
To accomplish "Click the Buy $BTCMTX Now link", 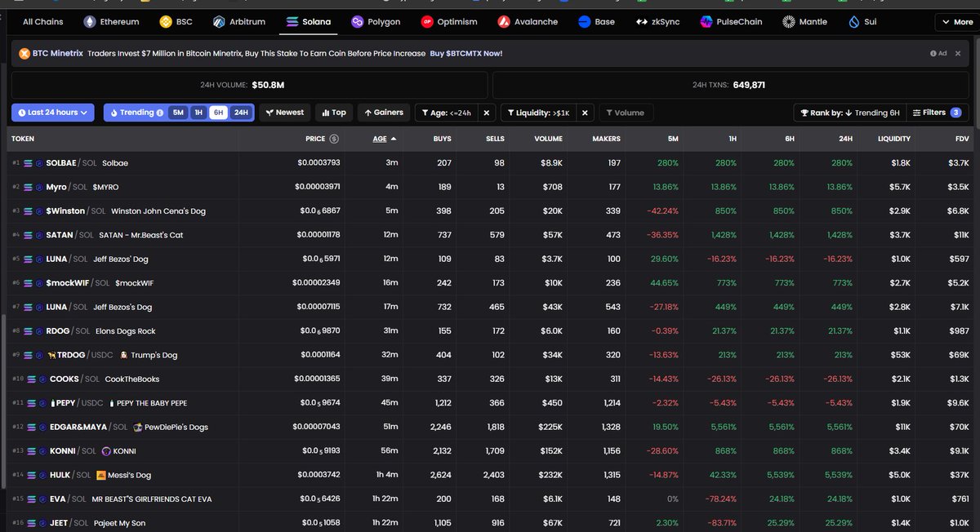I will click(x=466, y=54).
